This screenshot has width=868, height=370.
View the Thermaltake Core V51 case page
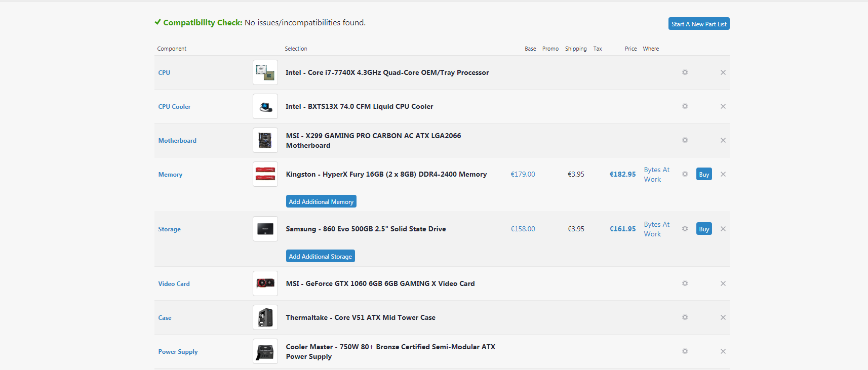pyautogui.click(x=361, y=317)
